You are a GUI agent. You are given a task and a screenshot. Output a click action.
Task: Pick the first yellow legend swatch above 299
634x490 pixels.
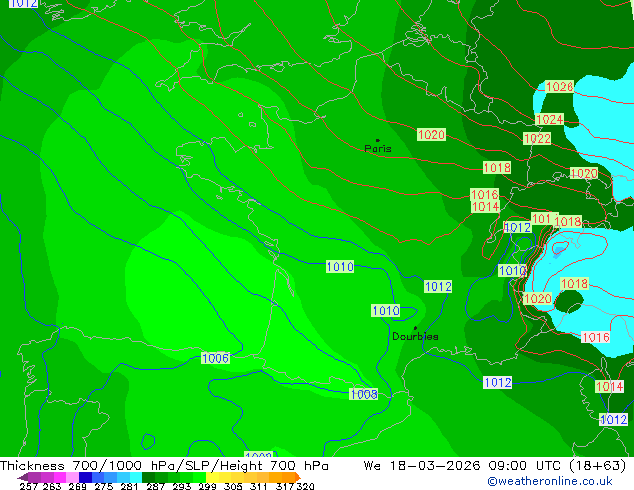212,477
